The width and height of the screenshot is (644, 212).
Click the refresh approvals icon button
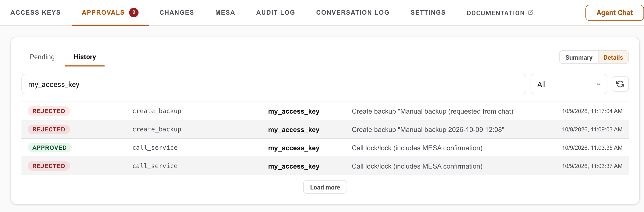tap(620, 84)
